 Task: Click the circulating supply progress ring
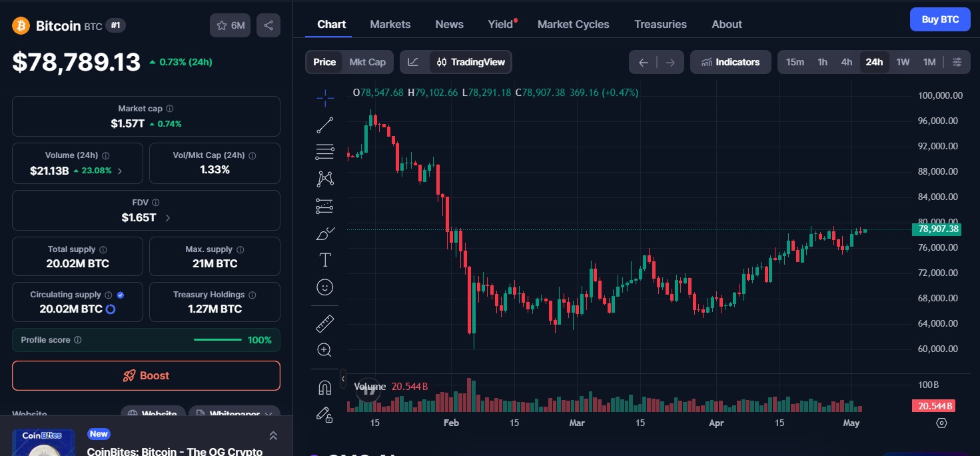[111, 309]
